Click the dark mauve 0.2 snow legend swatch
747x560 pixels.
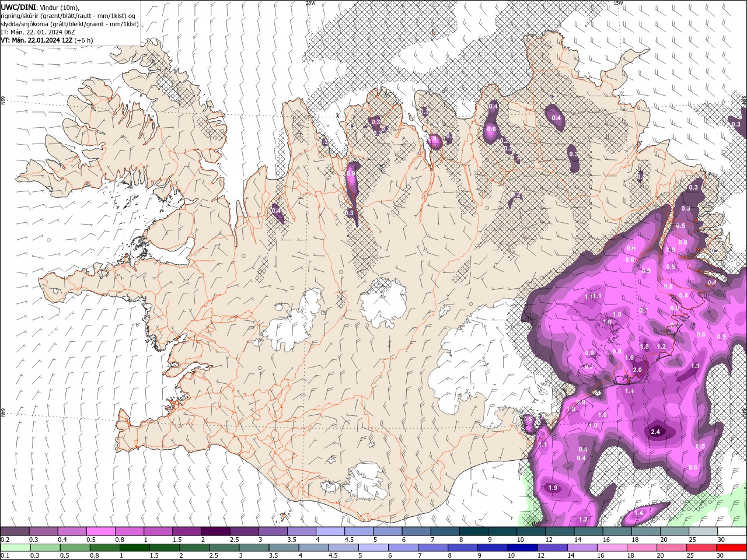pos(15,531)
